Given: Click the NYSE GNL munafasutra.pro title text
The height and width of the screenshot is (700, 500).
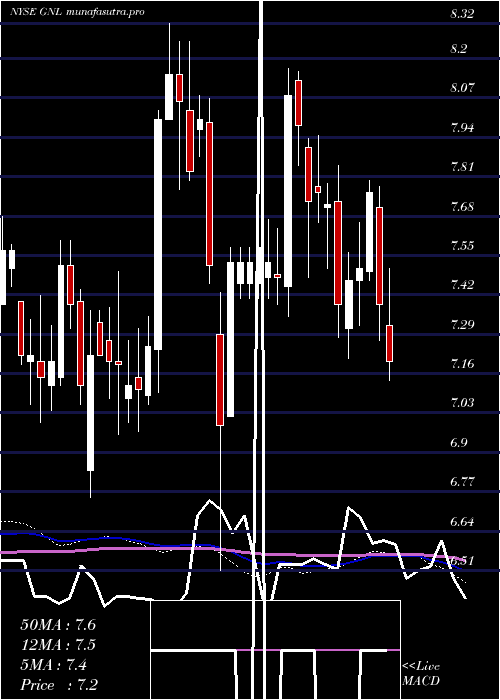Looking at the screenshot, I should click(77, 12).
